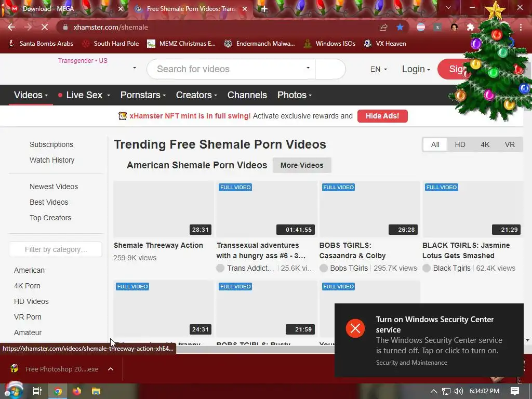The width and height of the screenshot is (532, 399).
Task: Click the Windows Start button
Action: tap(13, 391)
